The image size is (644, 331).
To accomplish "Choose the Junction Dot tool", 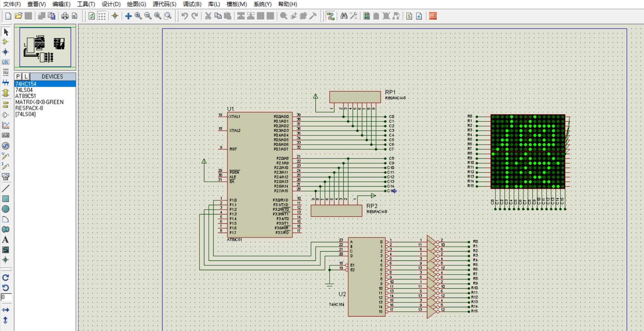I will tap(6, 52).
